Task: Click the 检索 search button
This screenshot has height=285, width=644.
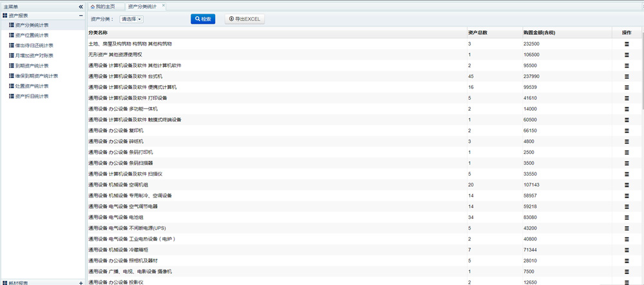Action: [203, 19]
